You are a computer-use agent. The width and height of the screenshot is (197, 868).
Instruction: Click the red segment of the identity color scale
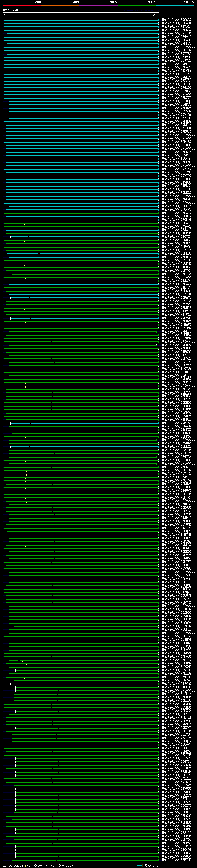[22, 6]
